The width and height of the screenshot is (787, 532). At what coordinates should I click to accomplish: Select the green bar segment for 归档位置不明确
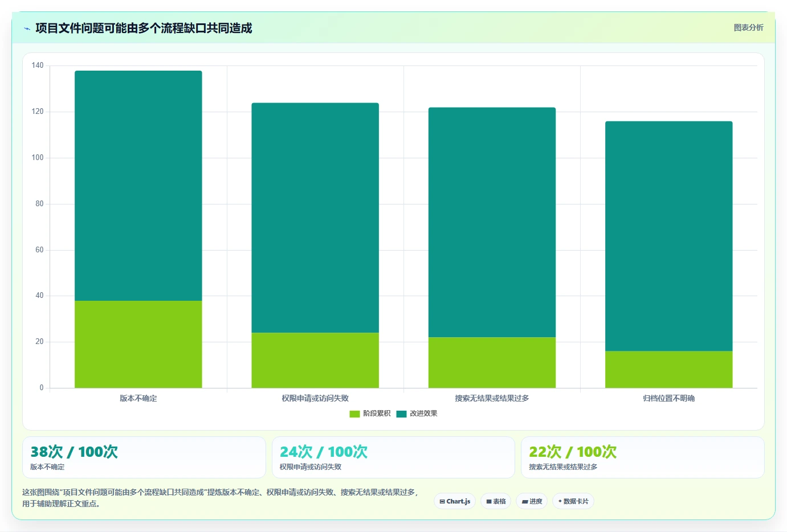(669, 369)
